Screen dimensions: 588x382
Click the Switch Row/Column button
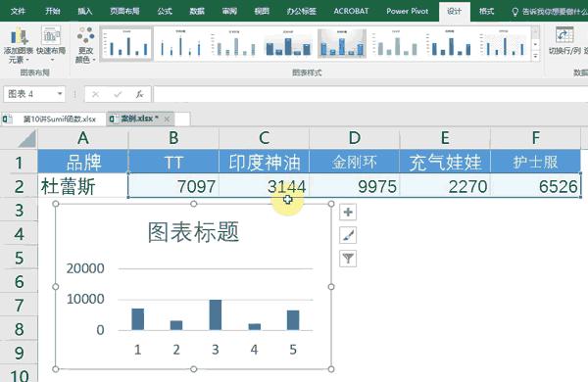564,41
